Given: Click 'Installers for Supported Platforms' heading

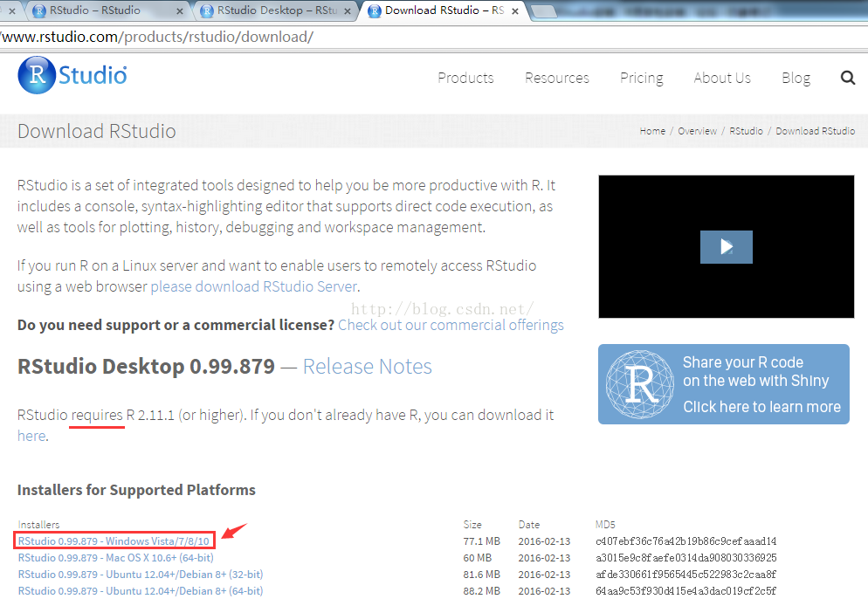Looking at the screenshot, I should pyautogui.click(x=136, y=490).
